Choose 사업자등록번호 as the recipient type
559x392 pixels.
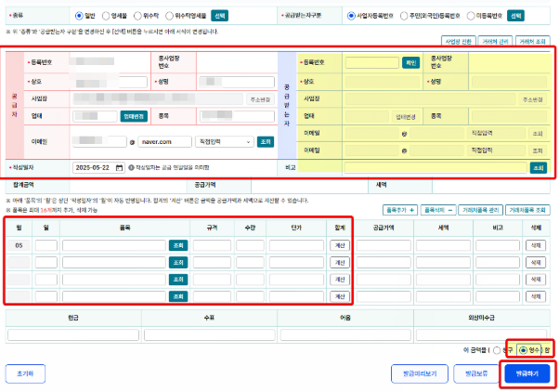[x=351, y=16]
